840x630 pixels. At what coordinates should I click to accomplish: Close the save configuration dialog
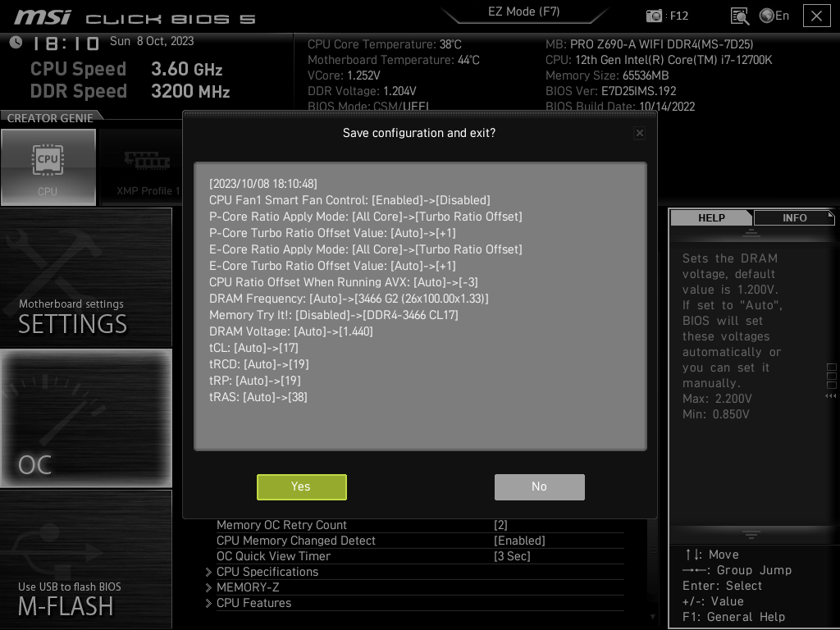click(640, 133)
